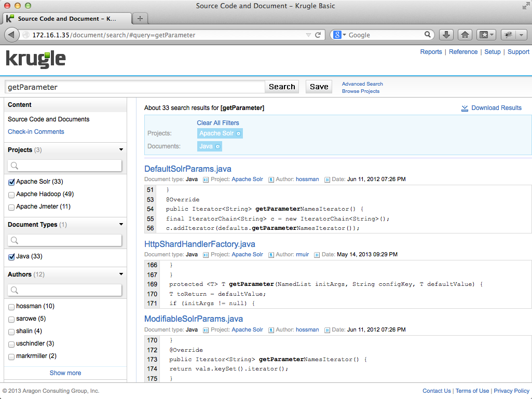Open Browse Projects link
The image size is (532, 399).
tap(361, 91)
